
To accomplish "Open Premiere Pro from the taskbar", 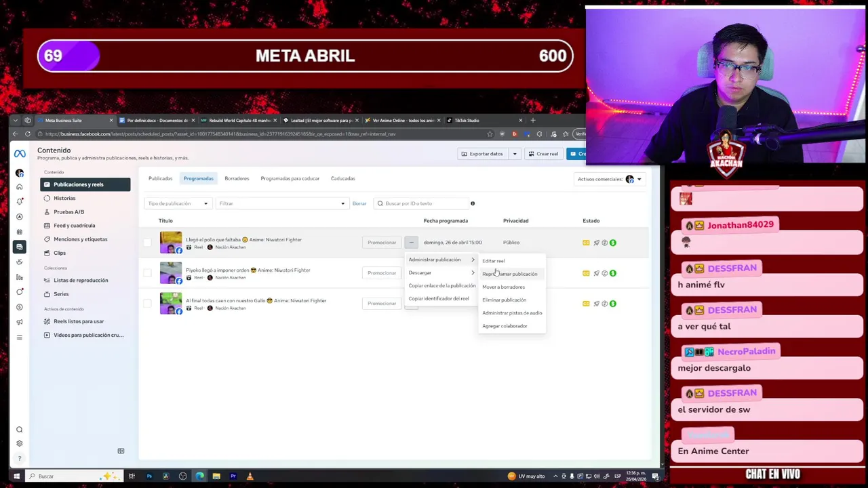I will click(233, 476).
